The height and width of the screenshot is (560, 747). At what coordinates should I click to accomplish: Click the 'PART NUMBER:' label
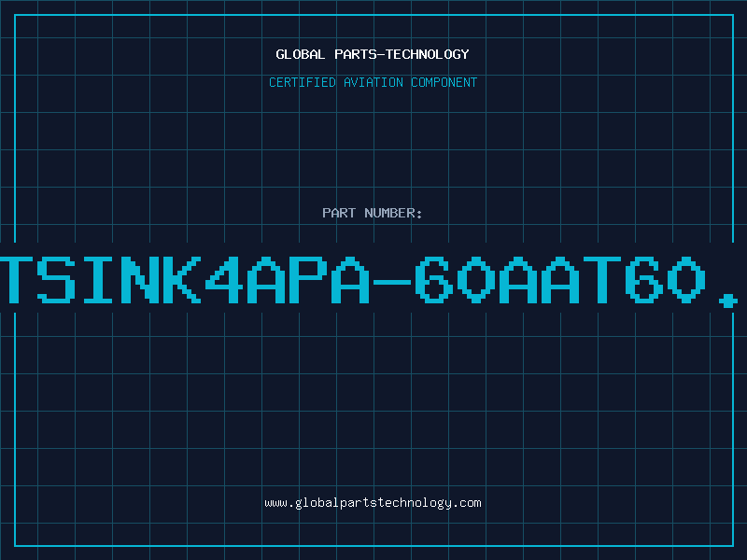[373, 213]
